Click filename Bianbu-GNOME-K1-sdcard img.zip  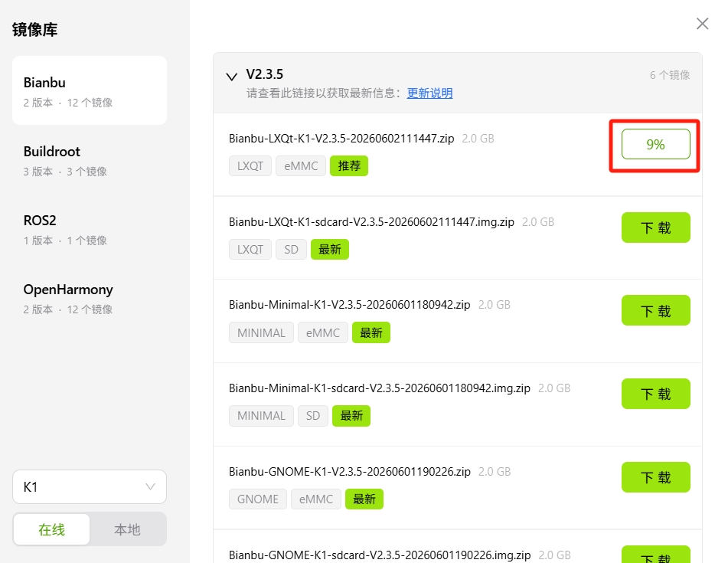pos(380,555)
